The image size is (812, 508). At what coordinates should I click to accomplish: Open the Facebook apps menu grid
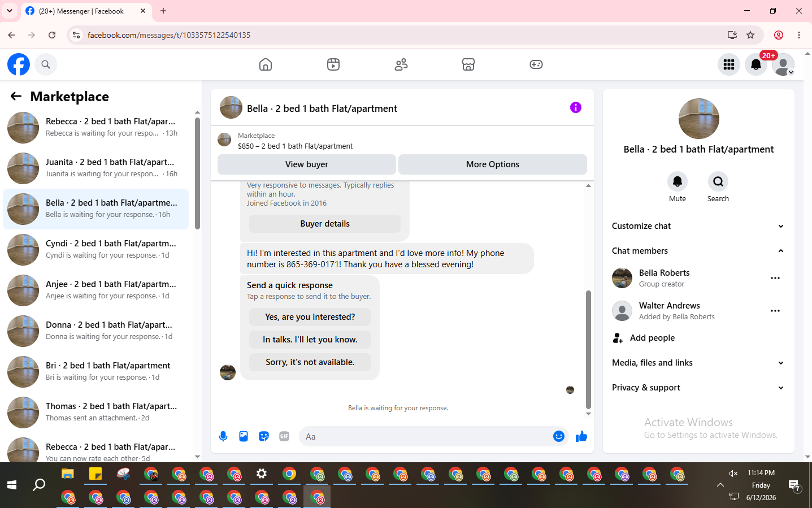pos(729,64)
